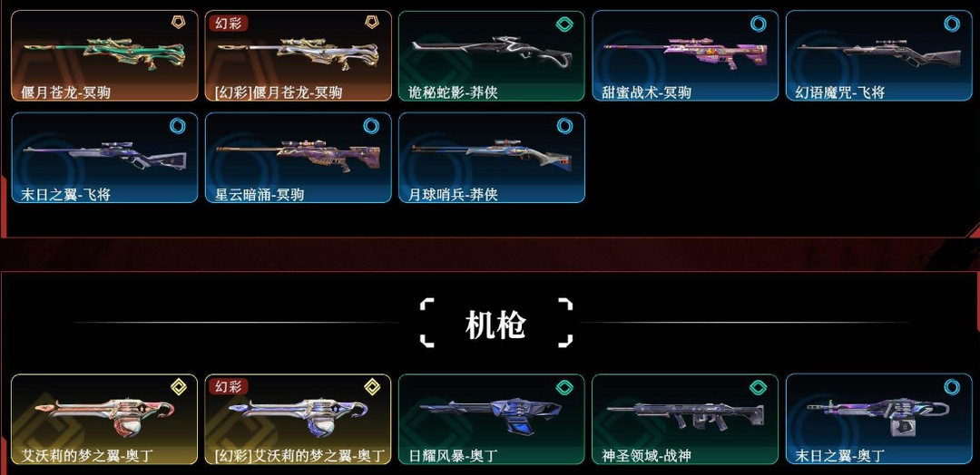Viewport: 980px width, 475px height.
Task: Click the rarity icon on 偃月苍龙-冥驹 card
Action: coord(178,24)
